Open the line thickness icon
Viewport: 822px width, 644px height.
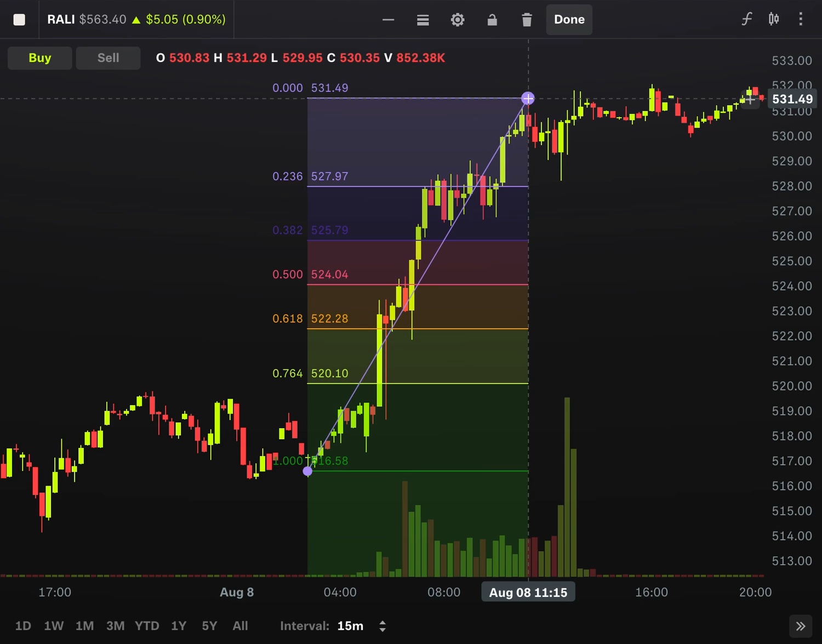pyautogui.click(x=423, y=19)
